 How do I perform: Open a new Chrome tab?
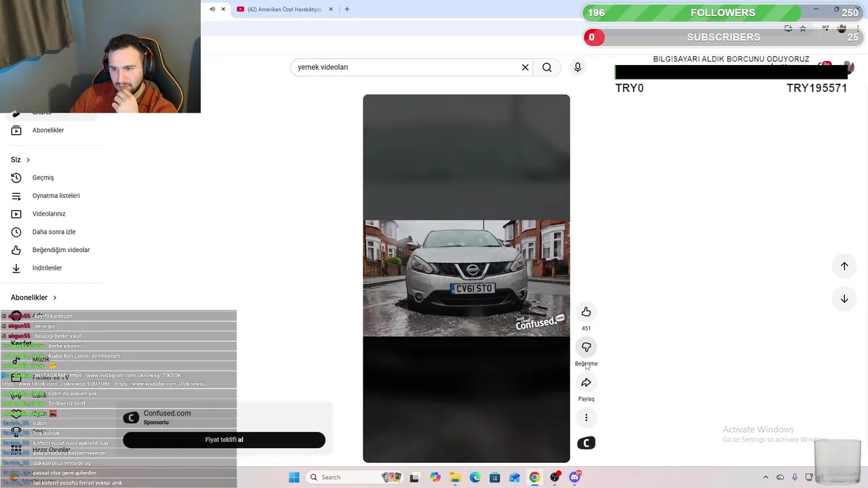click(347, 9)
